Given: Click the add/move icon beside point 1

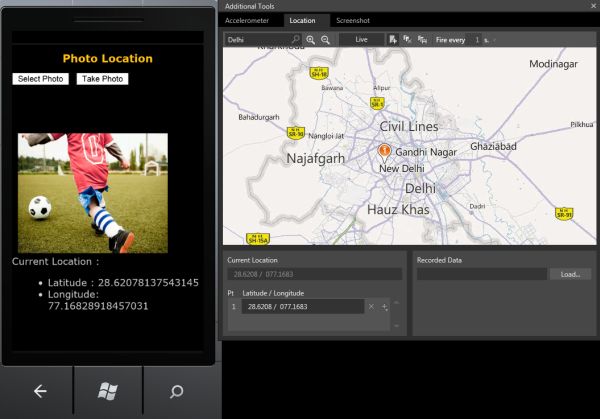Looking at the screenshot, I should pos(384,307).
